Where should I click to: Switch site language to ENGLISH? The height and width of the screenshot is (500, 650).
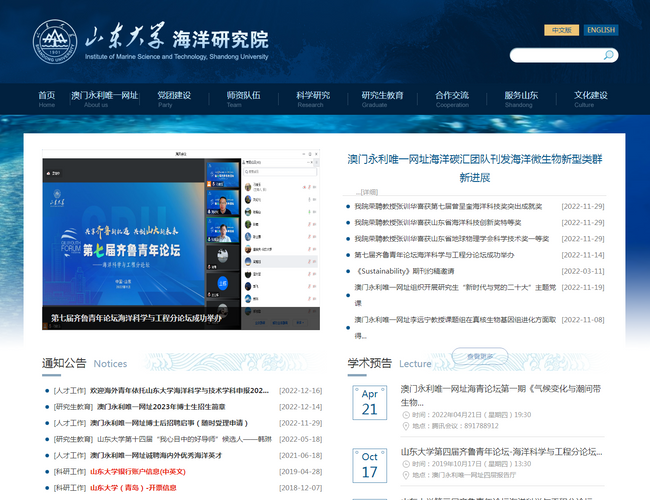600,30
